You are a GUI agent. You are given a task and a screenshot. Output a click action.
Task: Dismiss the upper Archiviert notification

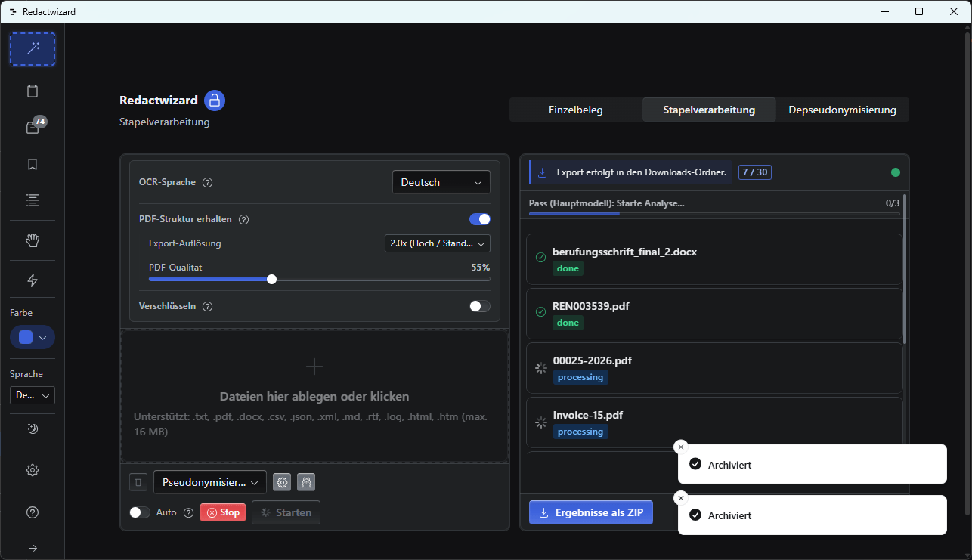click(x=680, y=447)
